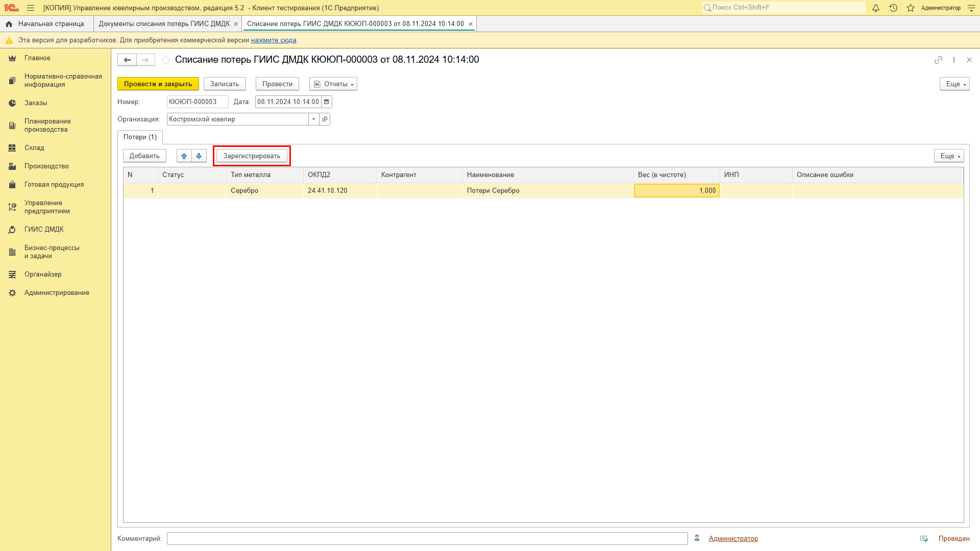Close Списание потерь КЮЮП-000003 tab
This screenshot has height=551, width=980.
click(471, 24)
